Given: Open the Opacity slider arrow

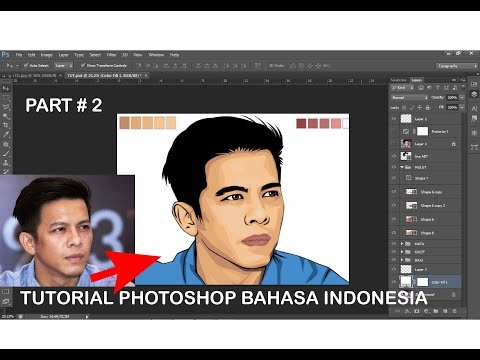Looking at the screenshot, I should [x=462, y=98].
